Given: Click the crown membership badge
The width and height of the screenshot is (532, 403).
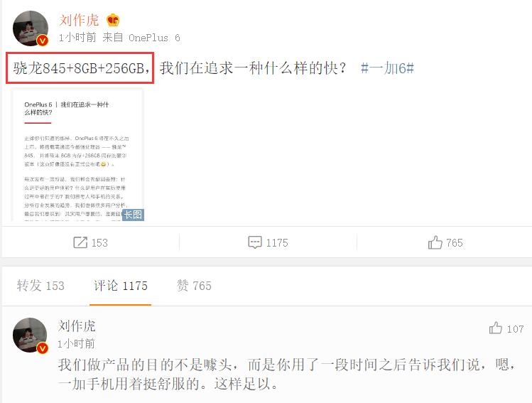Looking at the screenshot, I should (113, 21).
